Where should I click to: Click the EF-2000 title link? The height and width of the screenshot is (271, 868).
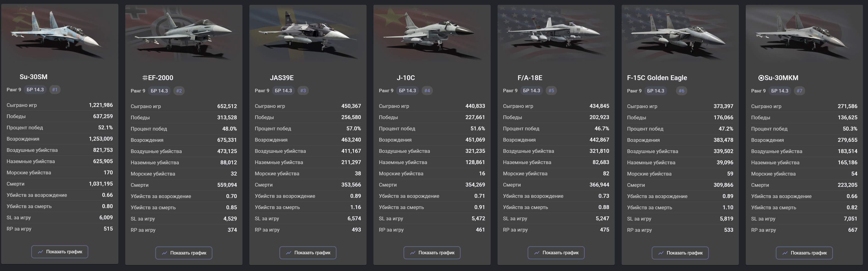[158, 78]
